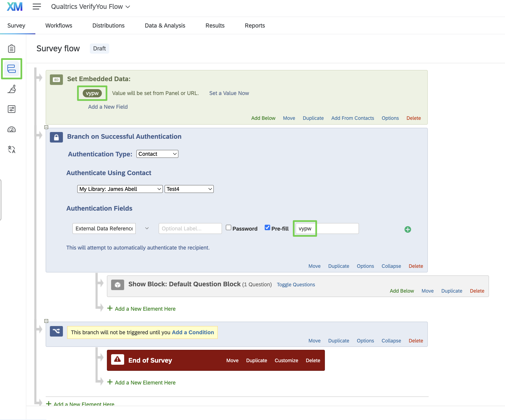Click the Branch element shuffle icon

click(x=56, y=331)
